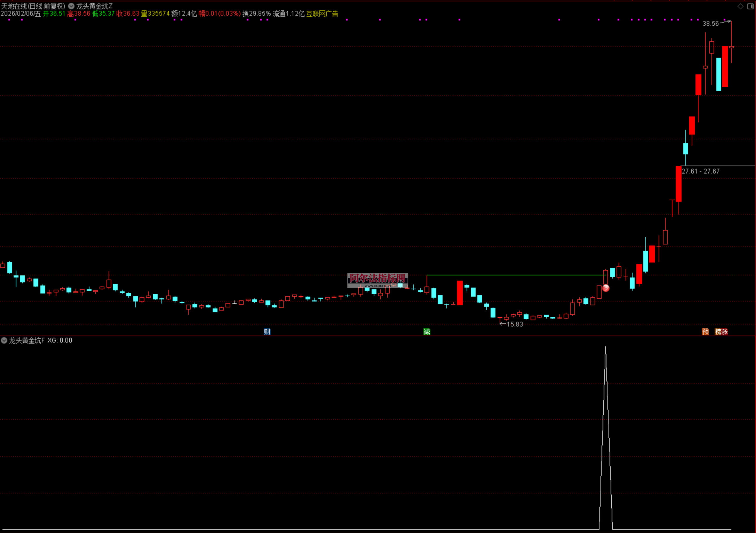The image size is (756, 533).
Task: Click the 榜 leaderboard marker icon
Action: click(x=718, y=332)
